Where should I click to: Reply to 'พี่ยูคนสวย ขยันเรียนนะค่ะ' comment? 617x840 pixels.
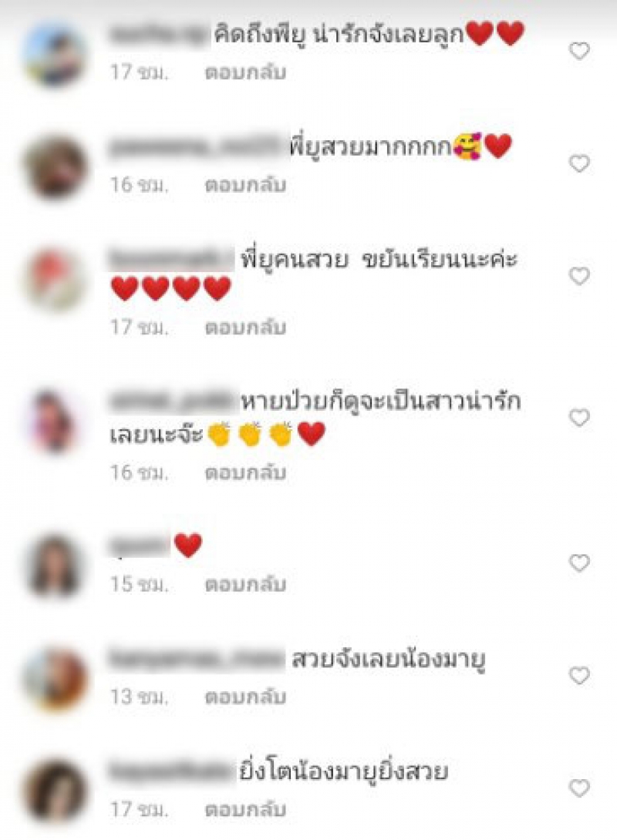[x=245, y=328]
